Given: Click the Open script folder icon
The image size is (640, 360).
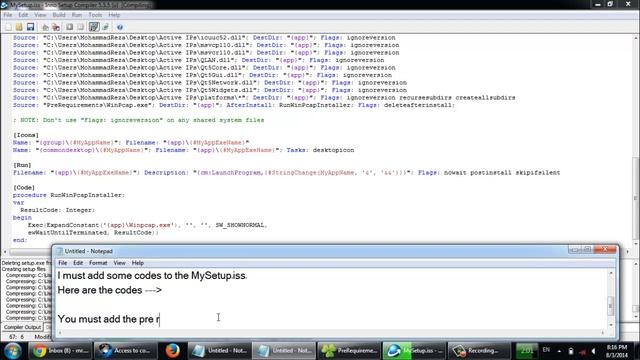Looking at the screenshot, I should (19, 27).
